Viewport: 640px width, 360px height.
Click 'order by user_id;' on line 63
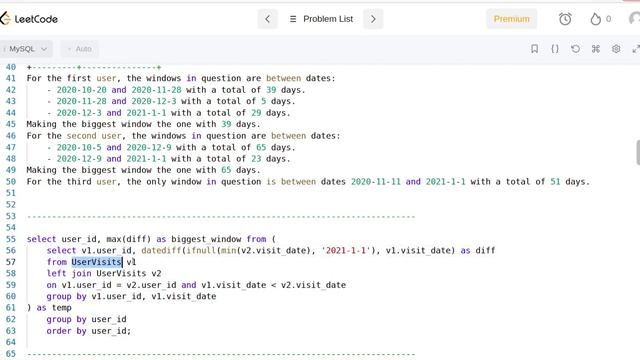89,331
